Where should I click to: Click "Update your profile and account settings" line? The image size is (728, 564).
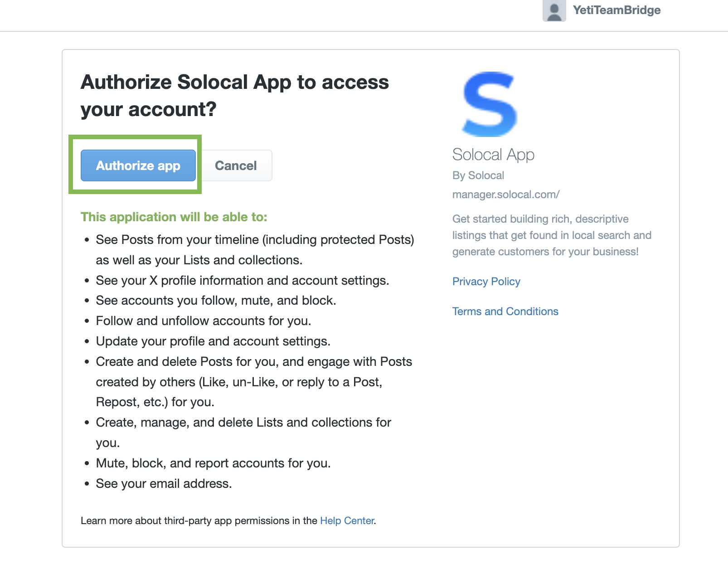(x=213, y=341)
